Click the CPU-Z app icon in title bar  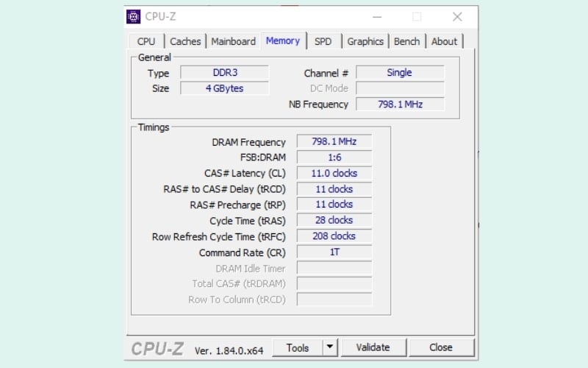pos(133,16)
